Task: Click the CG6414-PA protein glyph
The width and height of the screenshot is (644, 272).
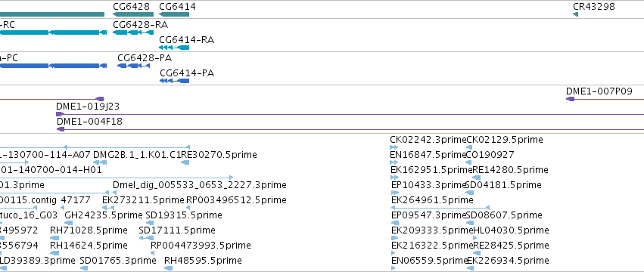Action: pos(174,81)
